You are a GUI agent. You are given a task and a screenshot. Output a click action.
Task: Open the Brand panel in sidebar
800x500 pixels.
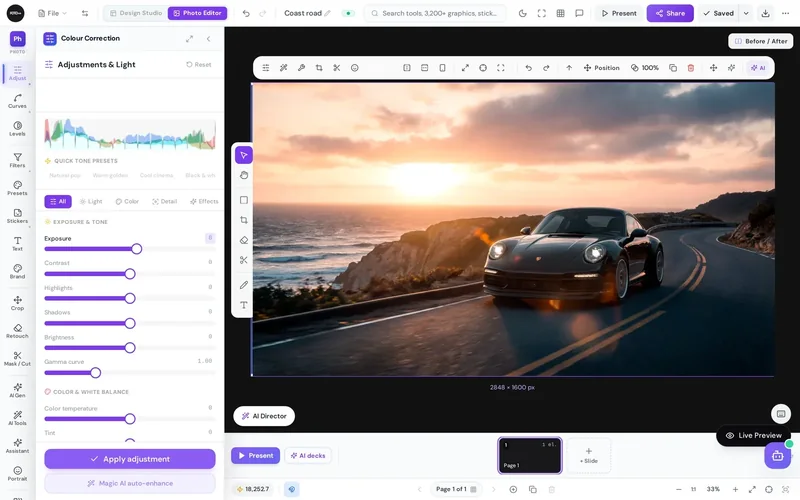[17, 271]
